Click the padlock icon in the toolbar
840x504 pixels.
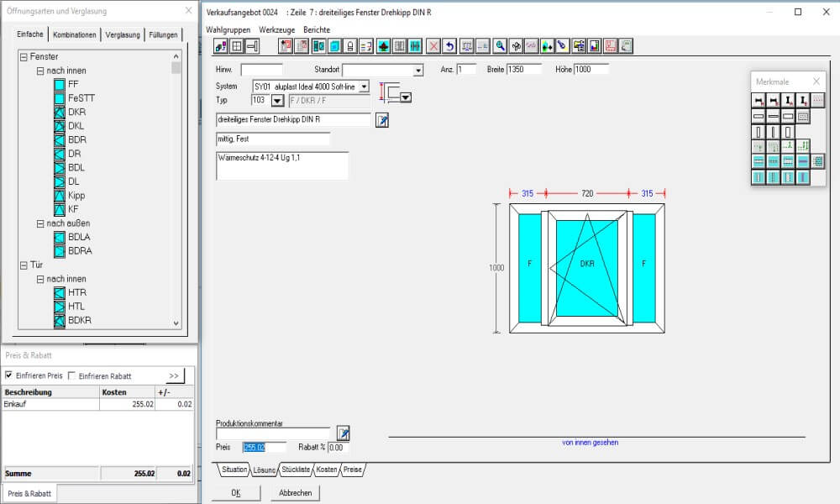click(x=349, y=46)
